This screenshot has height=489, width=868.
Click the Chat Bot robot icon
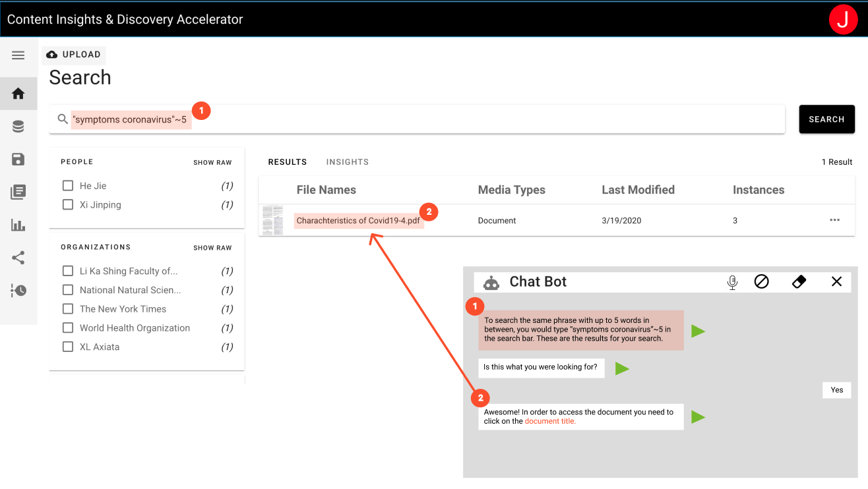[491, 283]
